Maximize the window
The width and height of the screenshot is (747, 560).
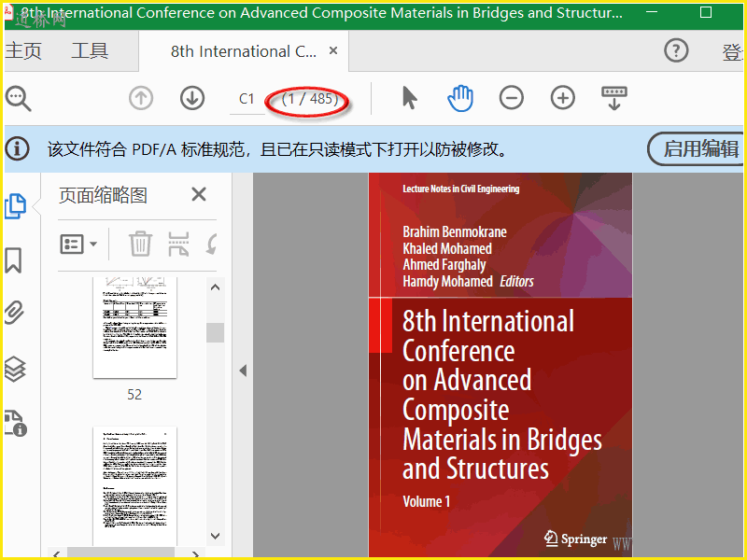coord(706,13)
